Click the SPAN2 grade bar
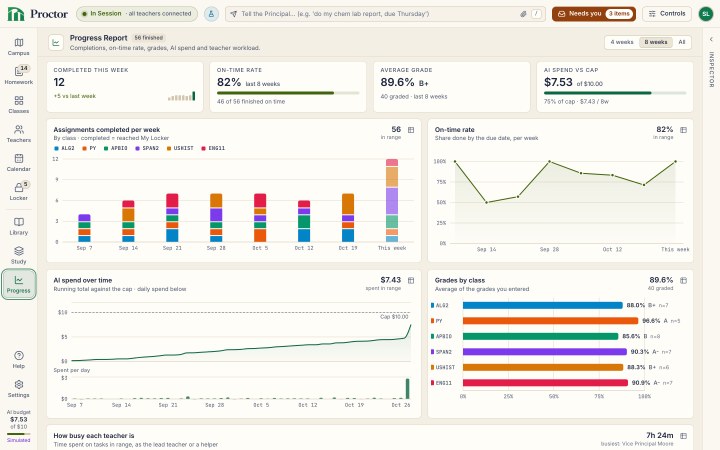The height and width of the screenshot is (450, 720). pyautogui.click(x=545, y=352)
